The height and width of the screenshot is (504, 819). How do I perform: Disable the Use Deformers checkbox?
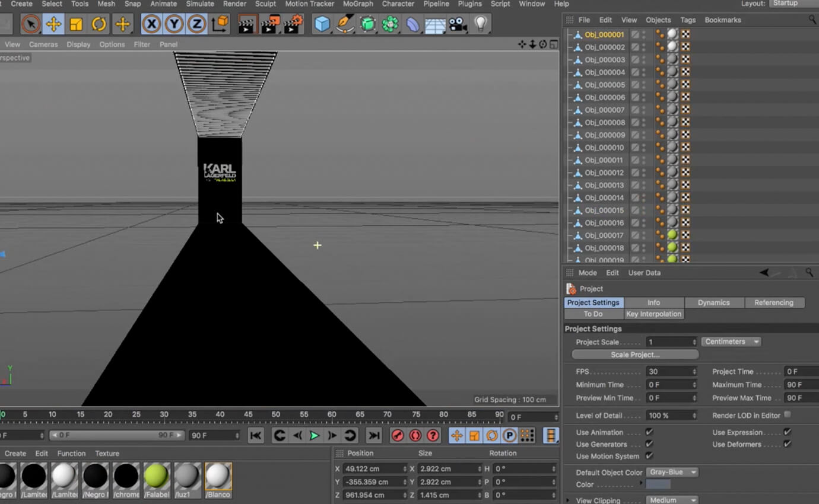(787, 444)
